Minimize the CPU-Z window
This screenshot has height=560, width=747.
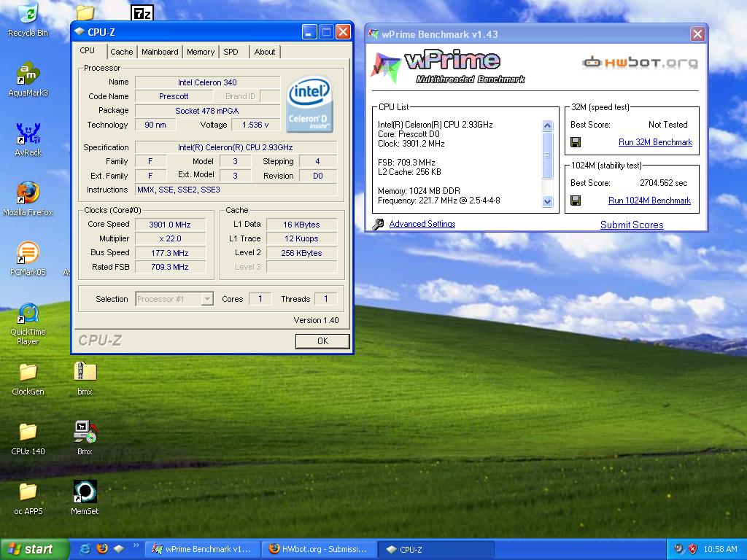click(309, 32)
